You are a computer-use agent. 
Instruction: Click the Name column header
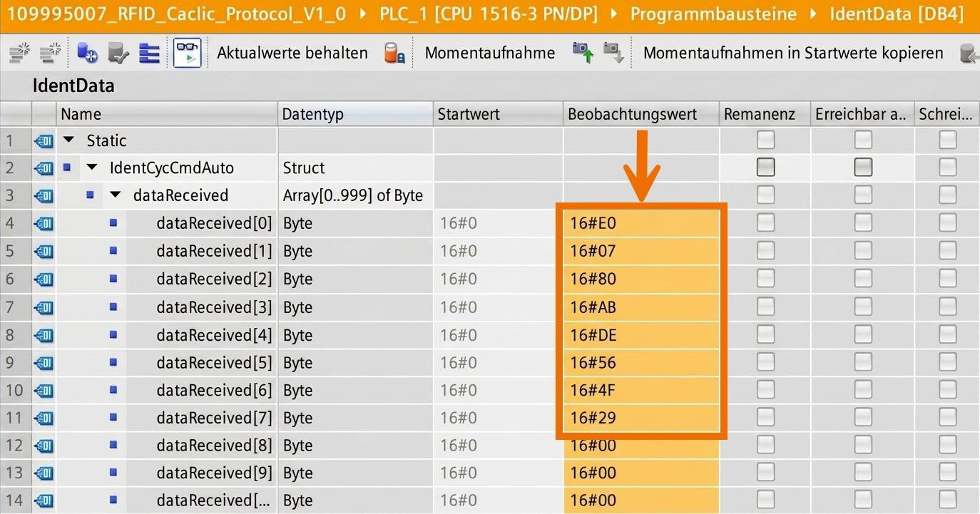point(167,114)
